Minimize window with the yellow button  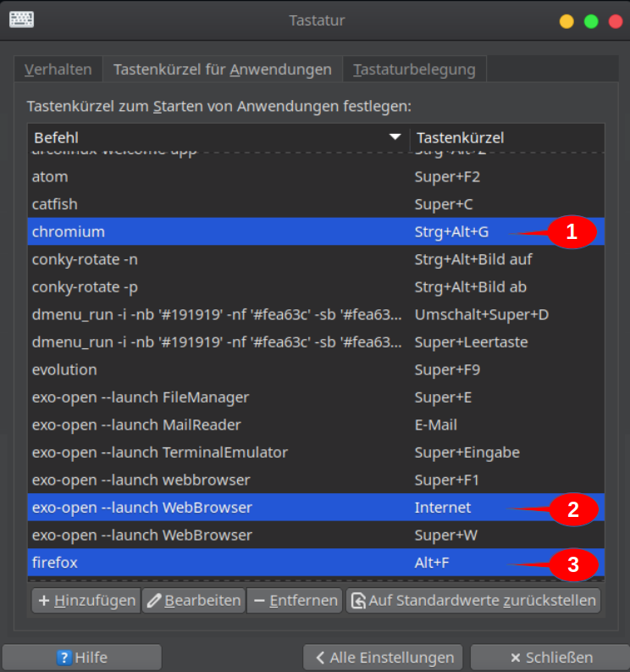click(x=566, y=21)
